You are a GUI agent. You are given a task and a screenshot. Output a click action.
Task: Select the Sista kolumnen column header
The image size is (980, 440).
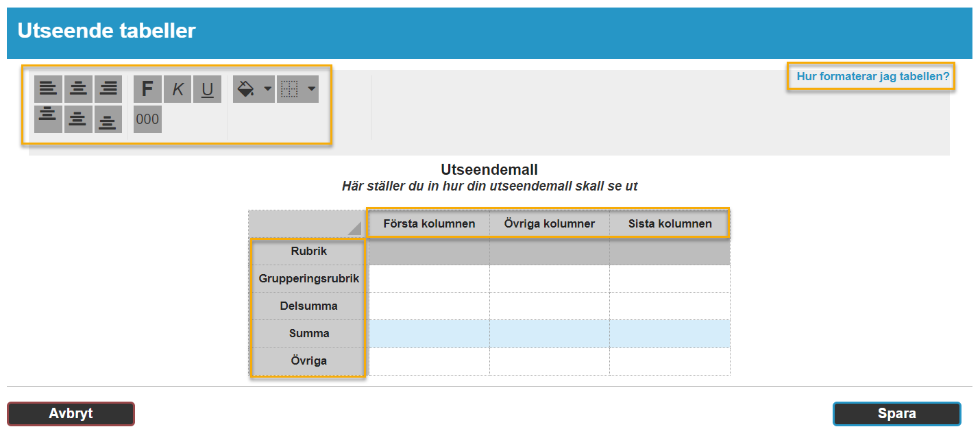pos(670,224)
